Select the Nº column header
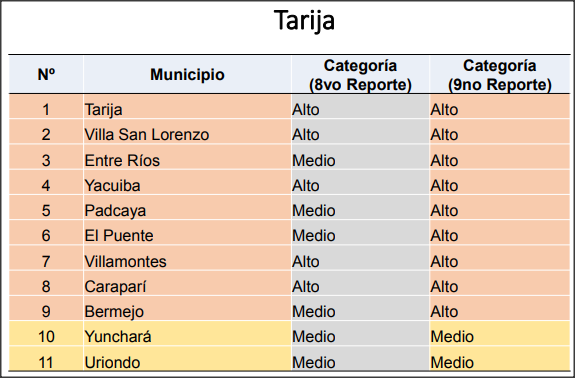 coord(46,74)
